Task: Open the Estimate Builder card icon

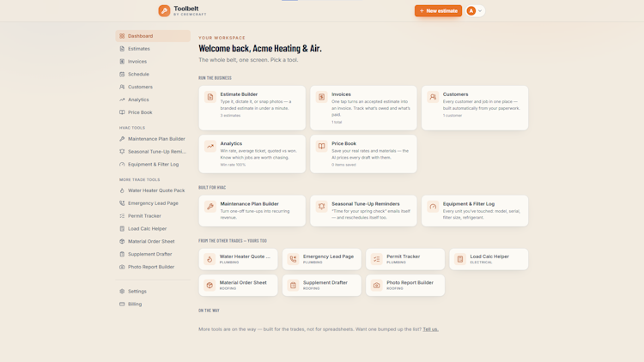Action: tap(210, 97)
